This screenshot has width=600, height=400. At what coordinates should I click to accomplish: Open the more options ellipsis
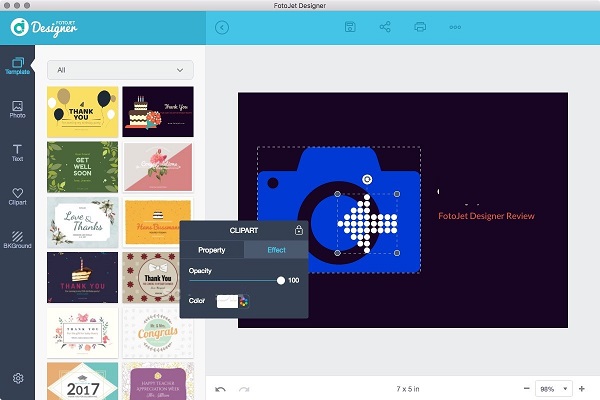455,27
